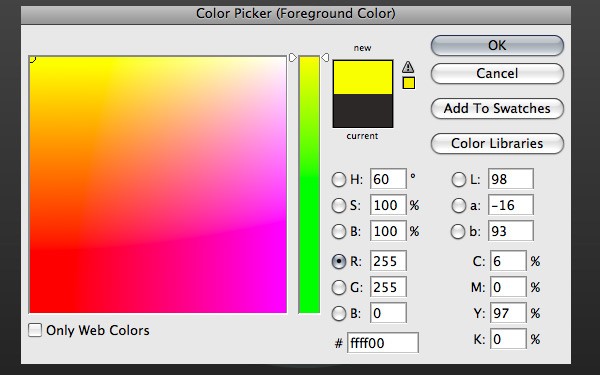
Task: Click the M magenta field
Action: pyautogui.click(x=508, y=287)
